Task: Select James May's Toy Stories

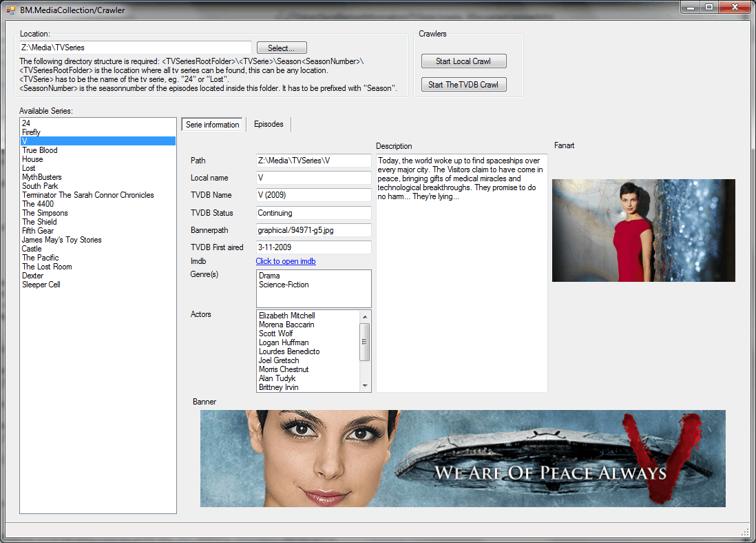Action: pyautogui.click(x=98, y=240)
